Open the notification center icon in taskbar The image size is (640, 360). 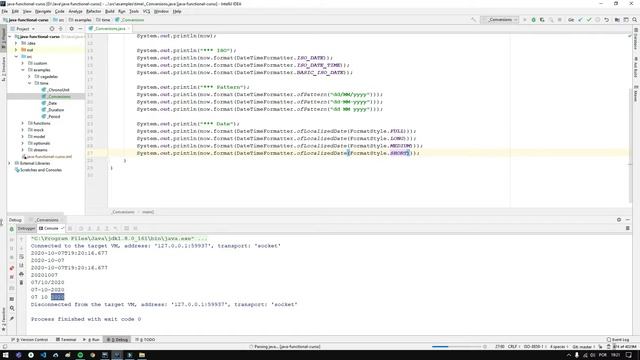pos(629,355)
